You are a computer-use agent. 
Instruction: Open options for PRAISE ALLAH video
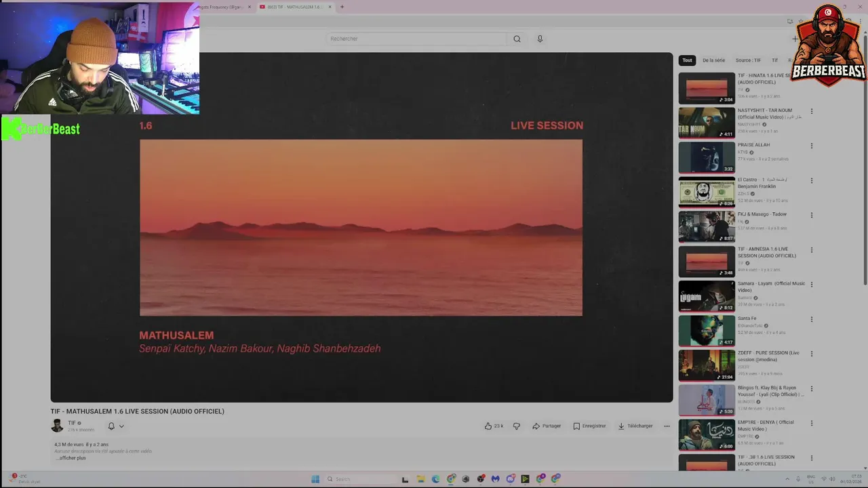811,146
